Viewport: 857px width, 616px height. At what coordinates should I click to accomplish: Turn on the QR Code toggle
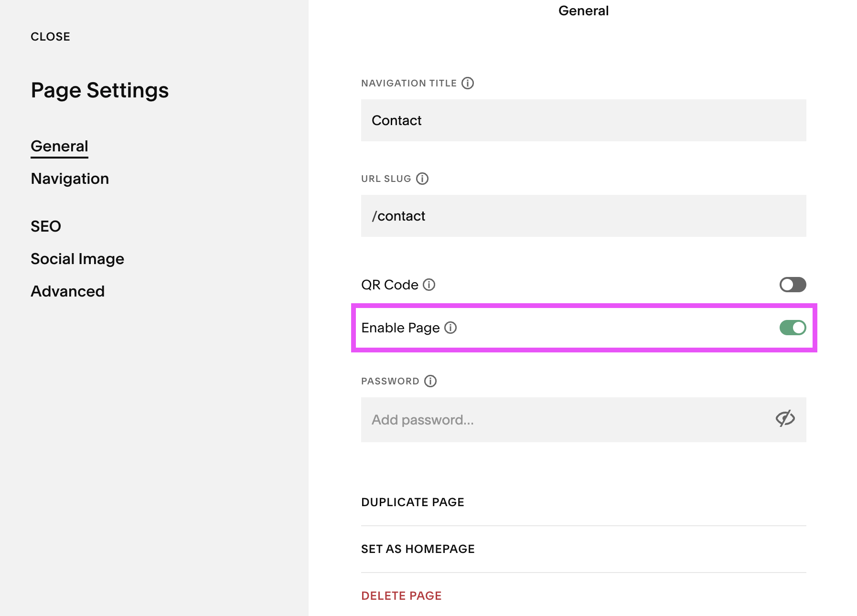point(792,285)
